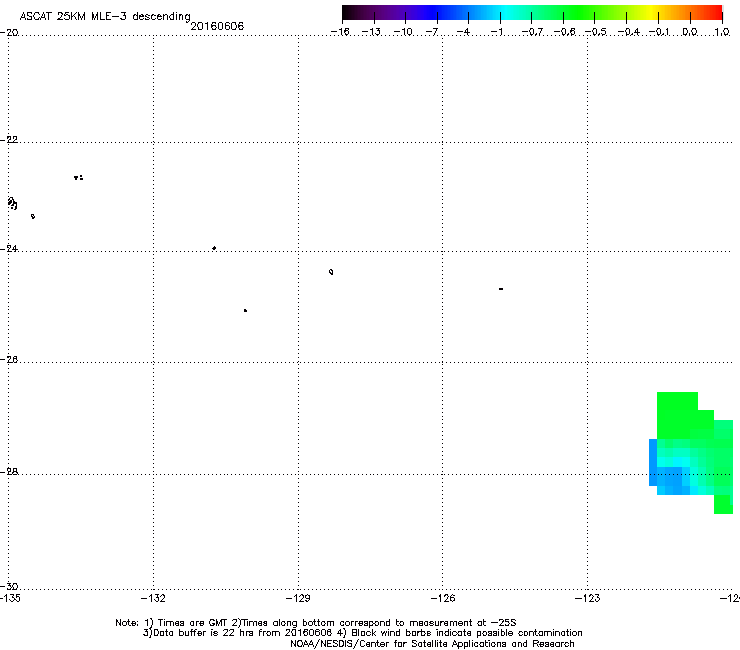Click the -0.5 color scale label
Viewport: 740px width, 650px height.
[x=596, y=32]
